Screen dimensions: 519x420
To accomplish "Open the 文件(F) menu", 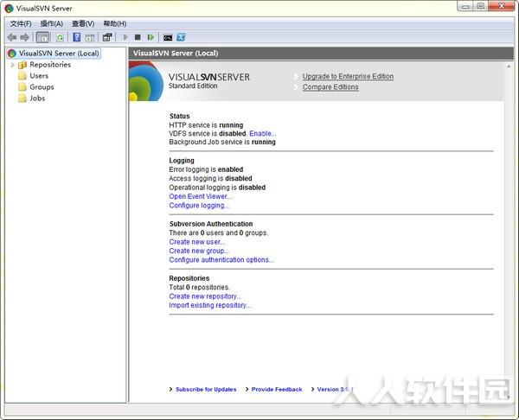I will [x=21, y=24].
